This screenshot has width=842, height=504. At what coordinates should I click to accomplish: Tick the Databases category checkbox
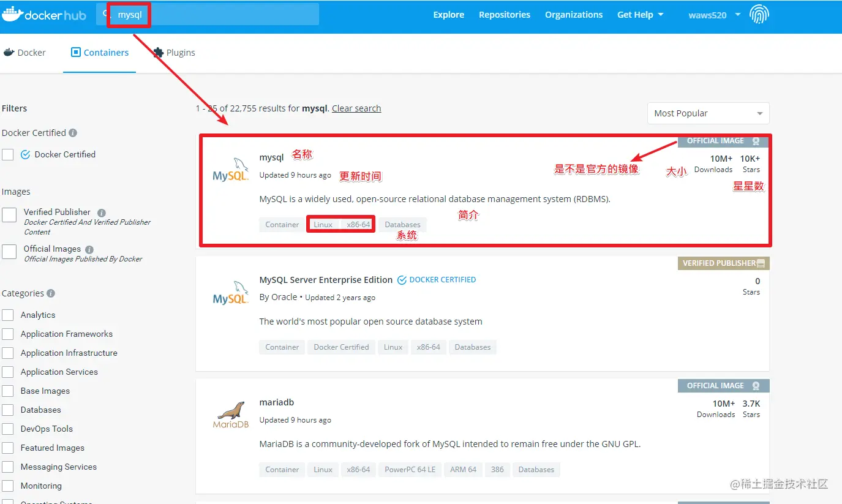pyautogui.click(x=8, y=410)
